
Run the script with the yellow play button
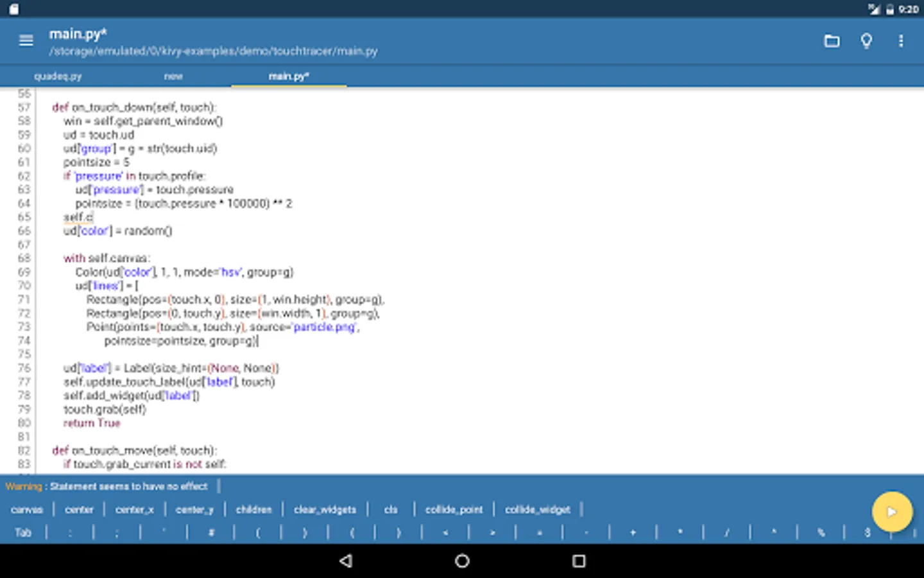[x=892, y=512]
